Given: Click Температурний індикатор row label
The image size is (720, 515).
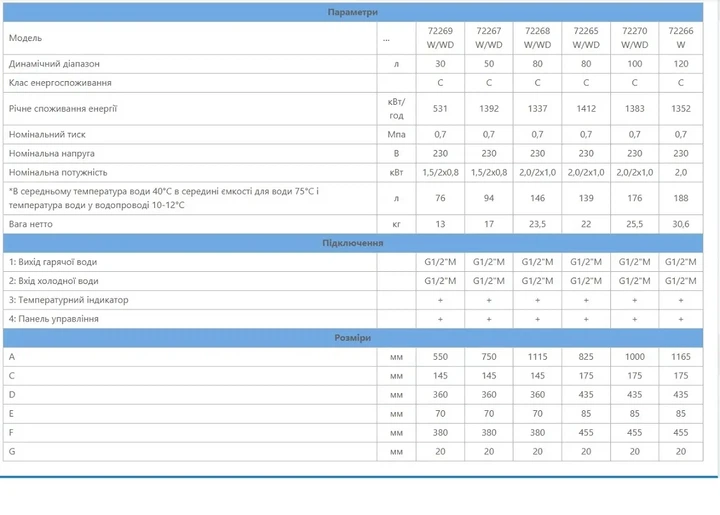Looking at the screenshot, I should (x=68, y=300).
